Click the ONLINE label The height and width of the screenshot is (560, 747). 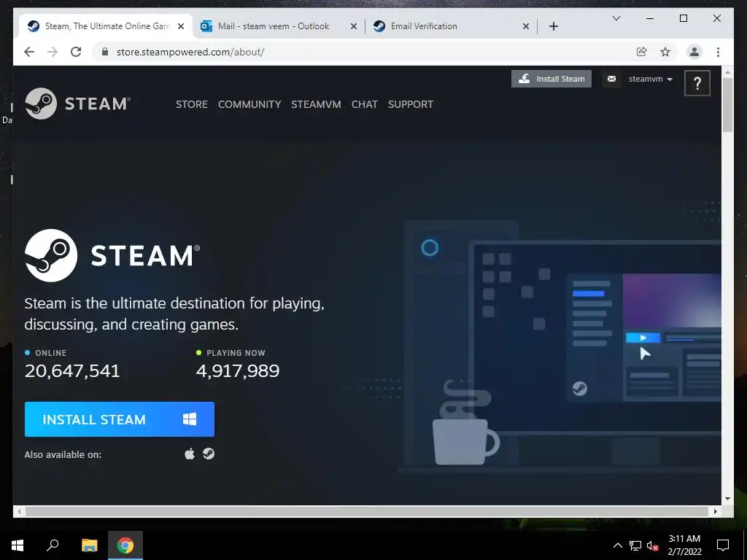pos(50,353)
